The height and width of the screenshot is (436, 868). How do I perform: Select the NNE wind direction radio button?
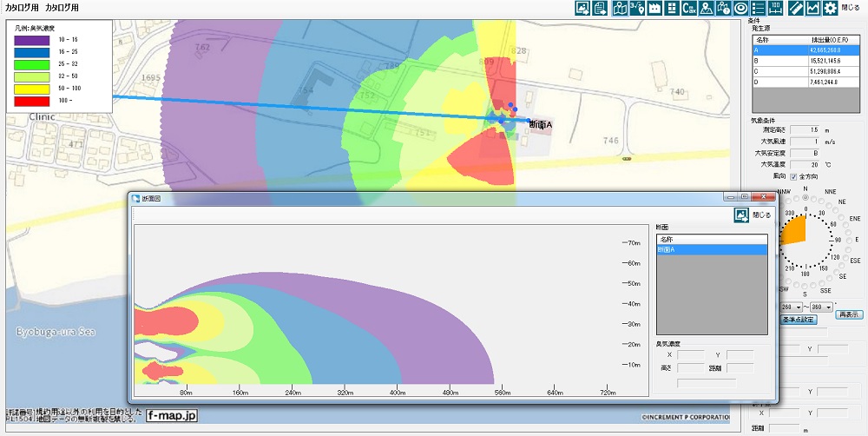point(821,200)
